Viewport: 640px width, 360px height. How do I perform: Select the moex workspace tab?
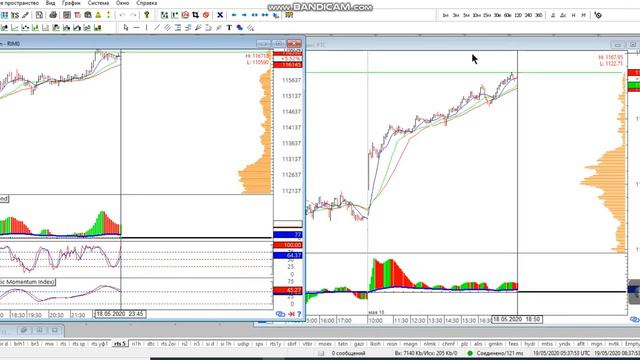[x=324, y=344]
